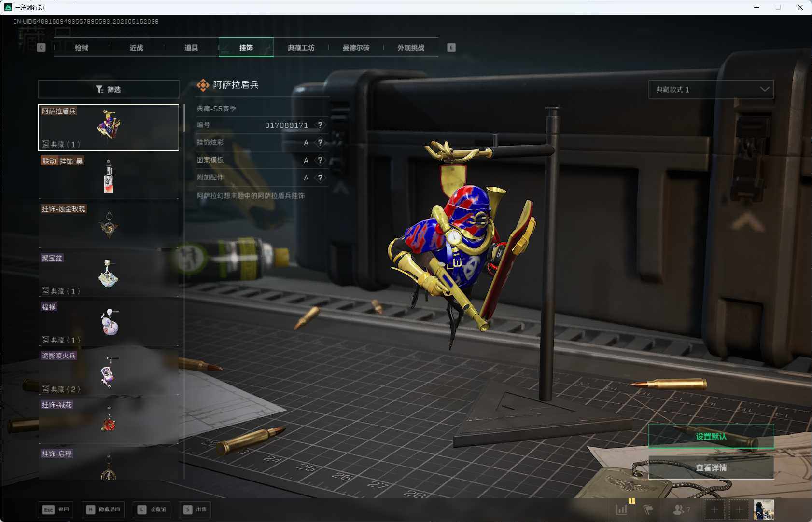Click the 出售 sell button

(195, 509)
